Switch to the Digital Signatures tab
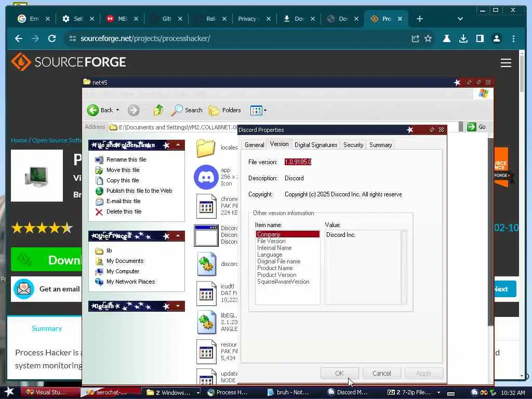The image size is (532, 399). click(316, 145)
